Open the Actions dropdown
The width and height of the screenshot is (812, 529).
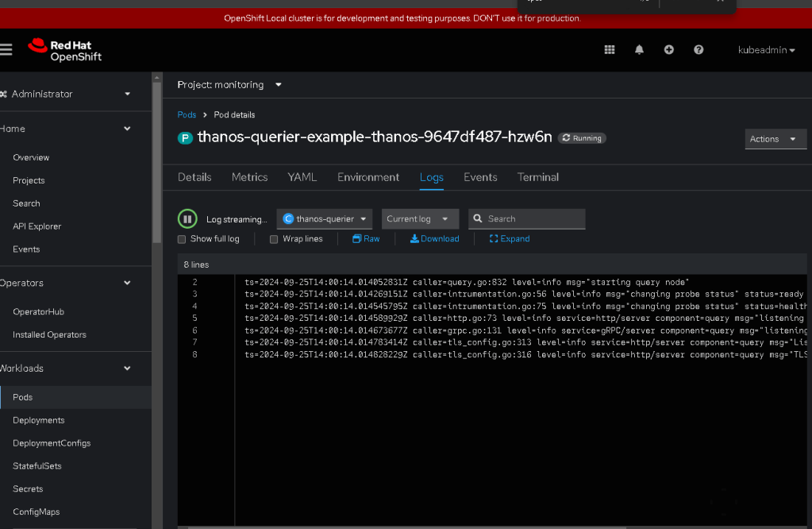775,139
